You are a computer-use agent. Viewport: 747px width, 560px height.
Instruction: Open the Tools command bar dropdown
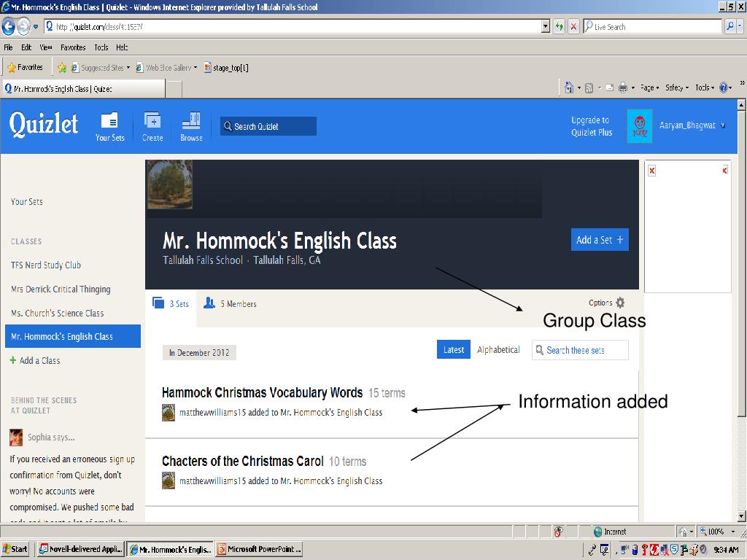705,87
